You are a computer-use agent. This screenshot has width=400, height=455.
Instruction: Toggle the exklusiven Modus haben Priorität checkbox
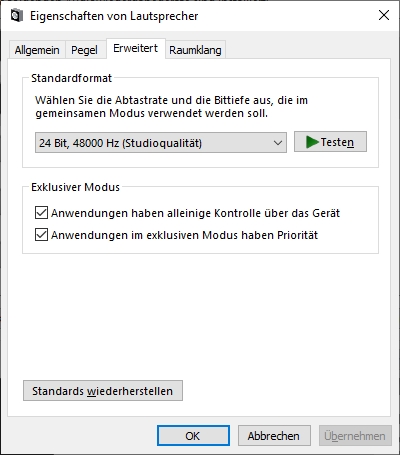(x=41, y=235)
